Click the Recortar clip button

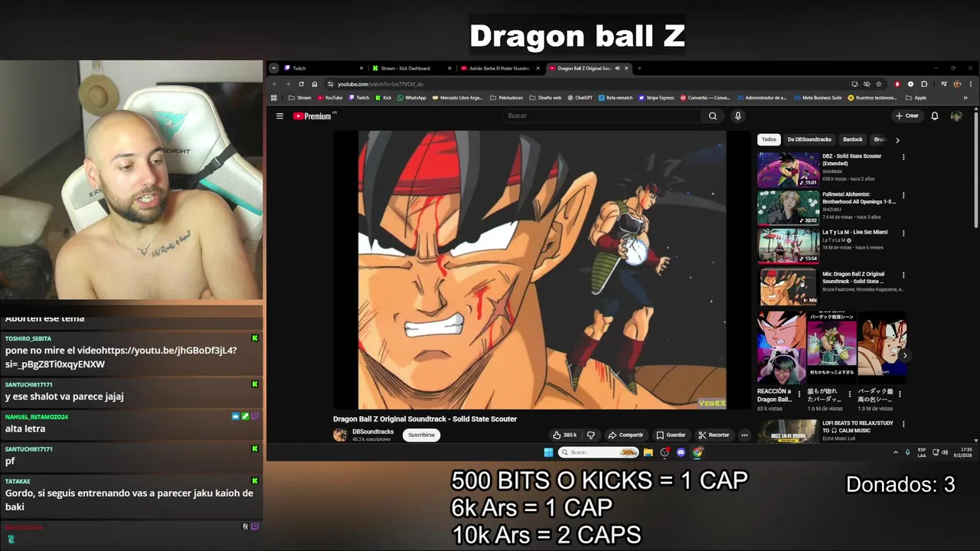714,435
